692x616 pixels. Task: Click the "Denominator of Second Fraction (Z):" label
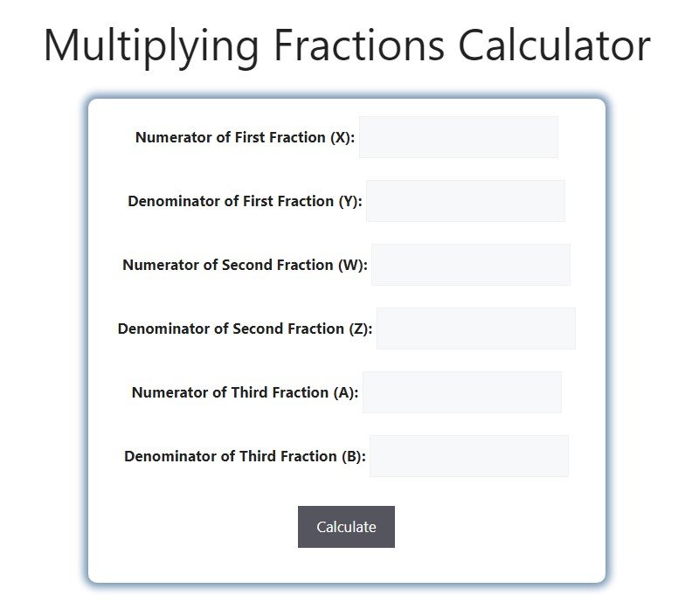(245, 329)
